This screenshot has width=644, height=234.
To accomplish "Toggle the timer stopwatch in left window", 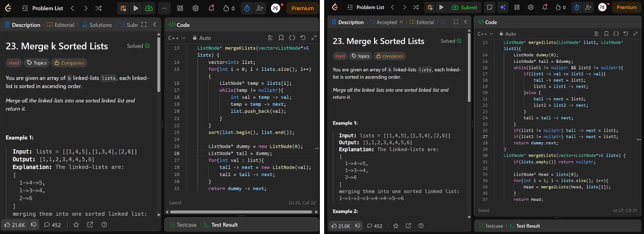I will [247, 8].
